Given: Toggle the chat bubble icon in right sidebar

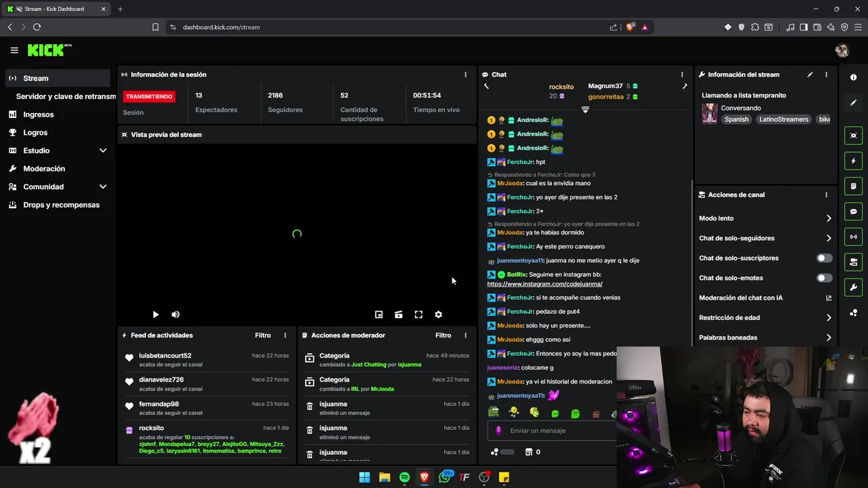Looking at the screenshot, I should tap(853, 211).
